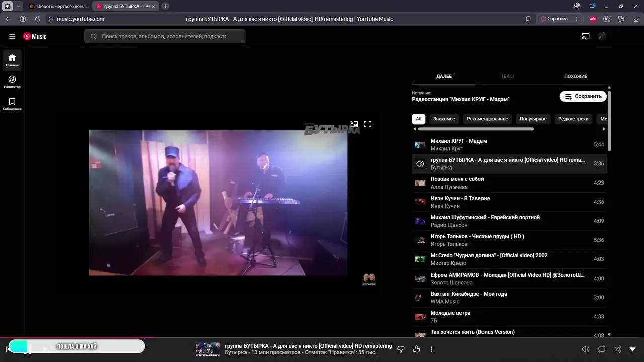The height and width of the screenshot is (362, 644).
Task: Open the AdBlock Plus extension
Action: click(x=593, y=19)
